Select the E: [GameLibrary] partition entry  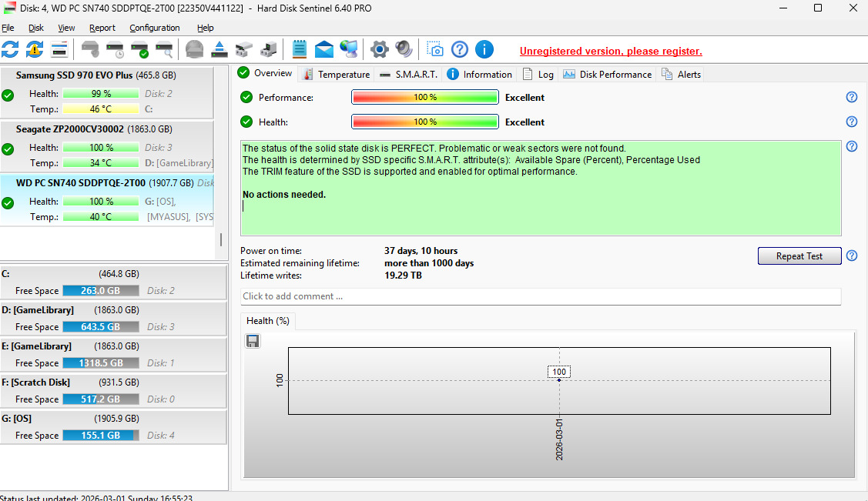(x=113, y=355)
